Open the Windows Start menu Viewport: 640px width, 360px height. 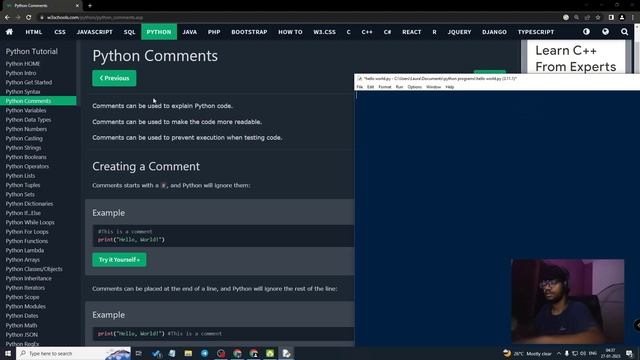pyautogui.click(x=8, y=353)
